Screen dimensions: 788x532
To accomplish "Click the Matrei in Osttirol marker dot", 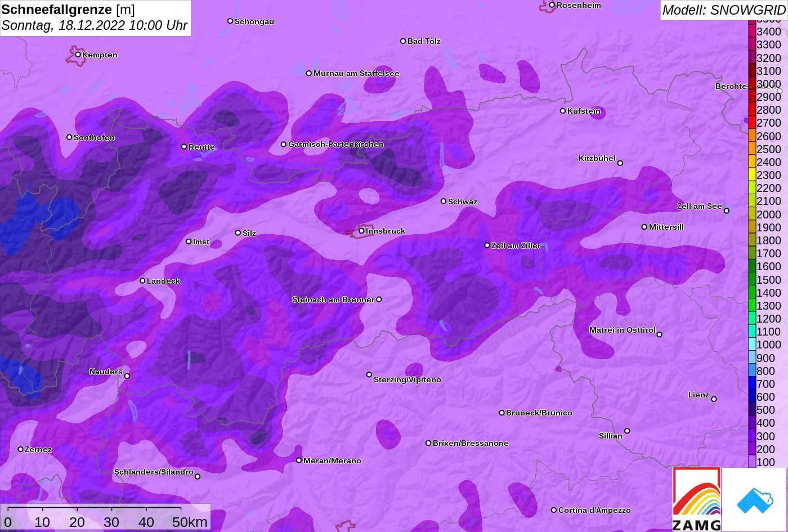I will point(660,334).
